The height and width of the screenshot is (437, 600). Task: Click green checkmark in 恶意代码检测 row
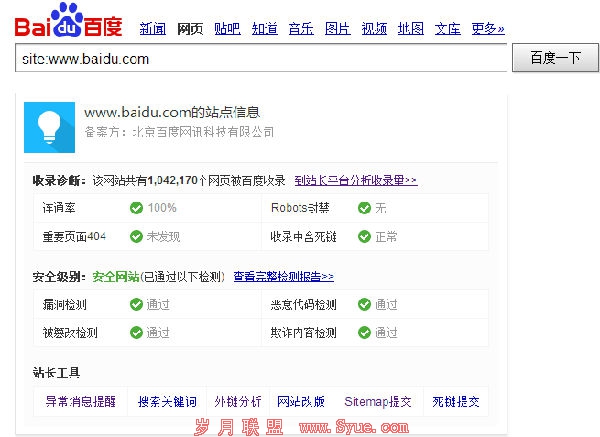click(x=364, y=305)
